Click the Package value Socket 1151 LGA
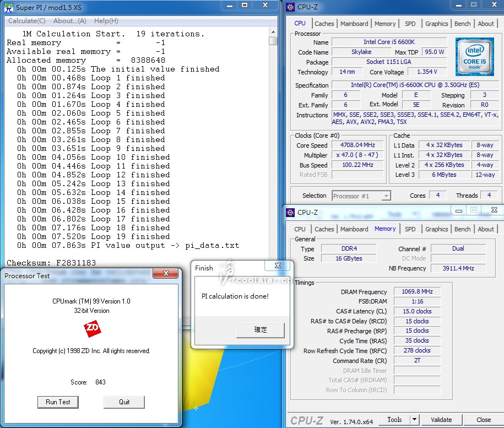This screenshot has width=504, height=428. tap(389, 62)
